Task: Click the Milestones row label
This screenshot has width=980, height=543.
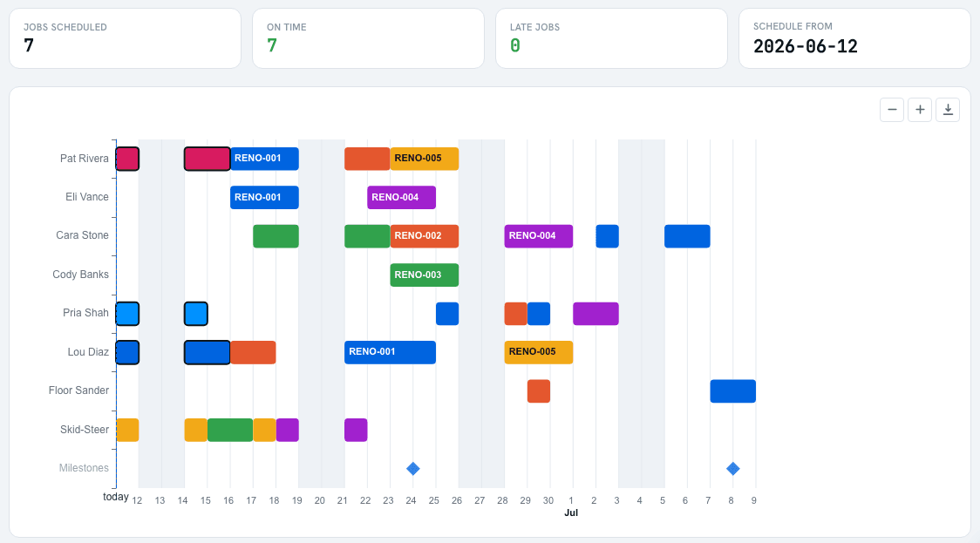Action: tap(84, 468)
